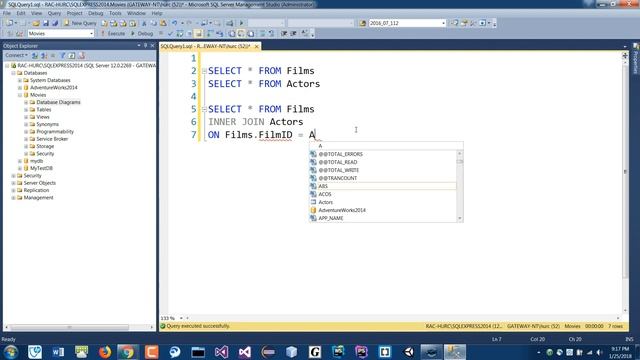This screenshot has width=640, height=360.
Task: Select the MyTestDB database
Action: 41,169
